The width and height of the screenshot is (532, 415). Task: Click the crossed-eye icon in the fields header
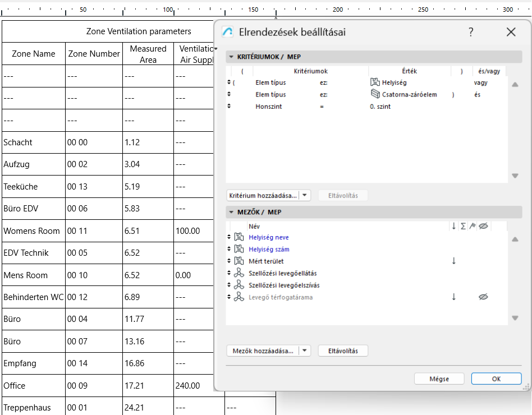(x=484, y=226)
